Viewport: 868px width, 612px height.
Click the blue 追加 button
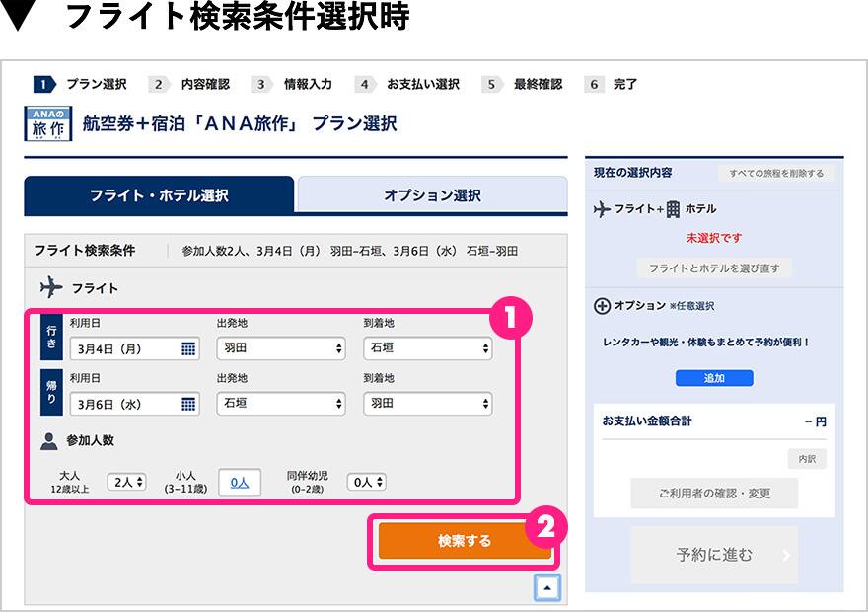point(714,378)
